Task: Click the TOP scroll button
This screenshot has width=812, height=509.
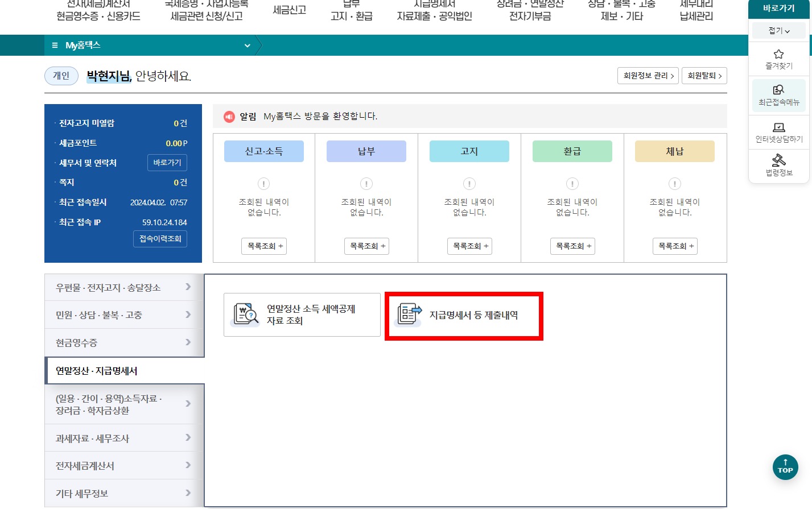Action: pos(785,467)
